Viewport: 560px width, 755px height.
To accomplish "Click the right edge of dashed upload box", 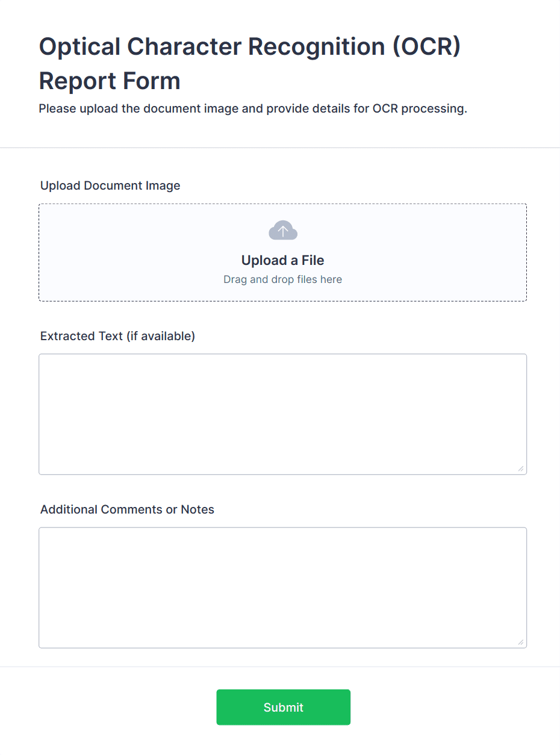I will [x=526, y=253].
